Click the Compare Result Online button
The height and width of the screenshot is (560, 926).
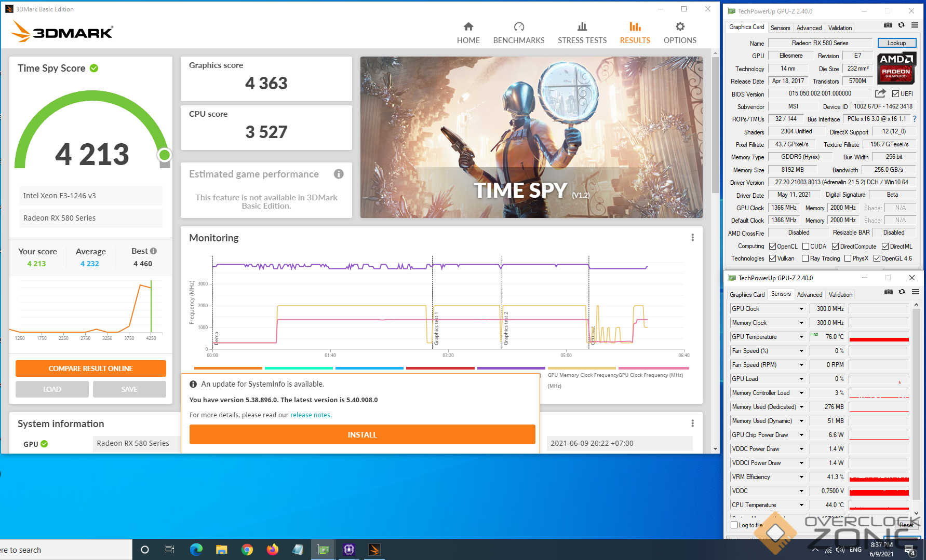[x=91, y=368]
